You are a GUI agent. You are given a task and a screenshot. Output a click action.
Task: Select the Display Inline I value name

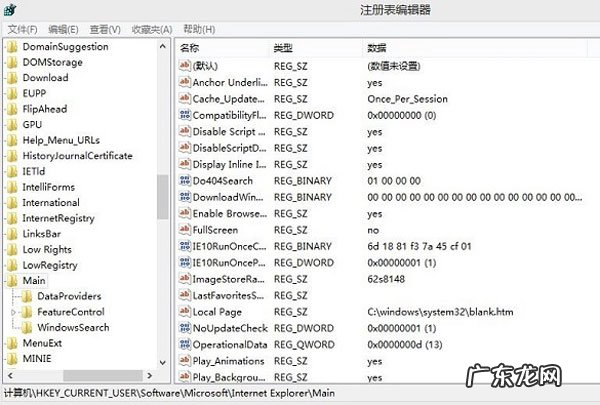click(230, 164)
